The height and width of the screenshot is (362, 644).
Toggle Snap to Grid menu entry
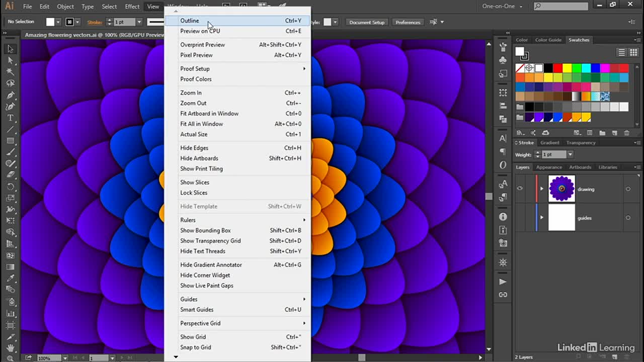coord(237,347)
